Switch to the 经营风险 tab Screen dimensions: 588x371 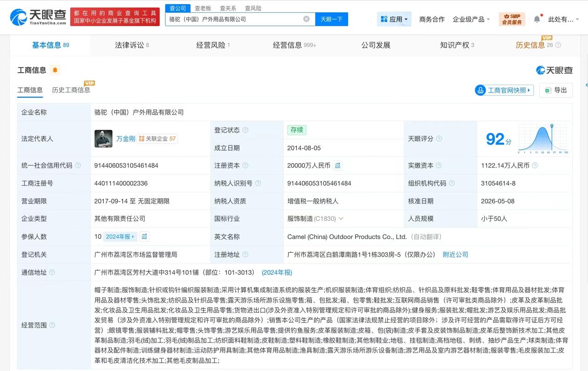pos(213,45)
